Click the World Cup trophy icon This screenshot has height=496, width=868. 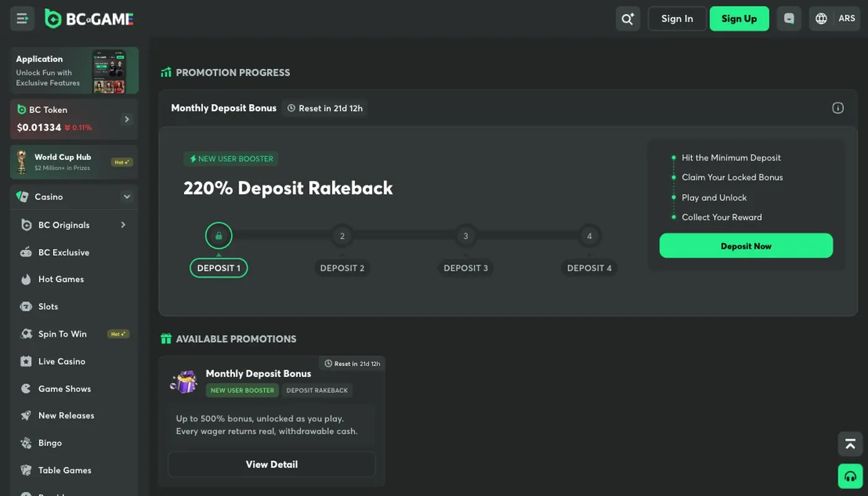coord(22,162)
